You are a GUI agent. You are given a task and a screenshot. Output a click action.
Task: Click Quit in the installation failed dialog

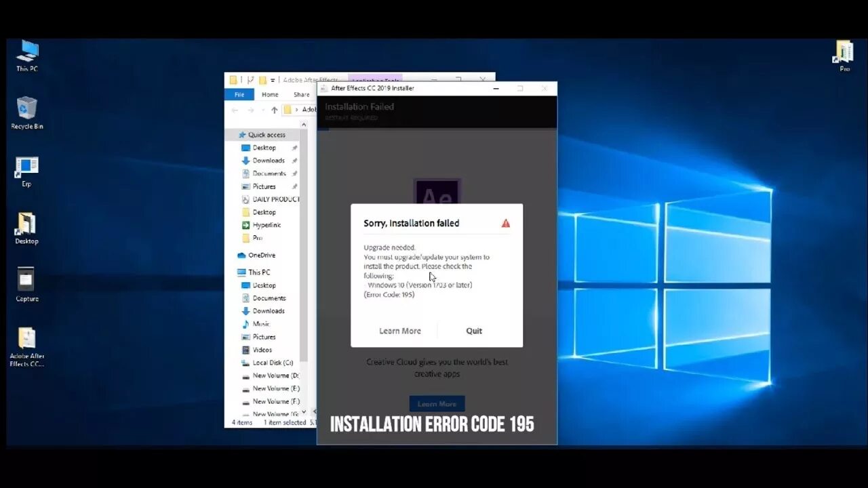[474, 331]
